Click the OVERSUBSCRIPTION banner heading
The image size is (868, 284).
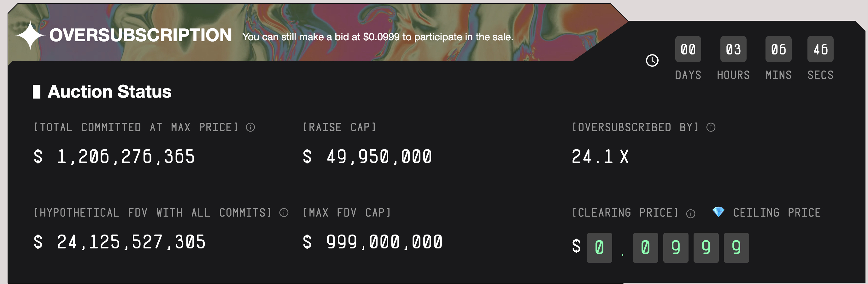[140, 35]
